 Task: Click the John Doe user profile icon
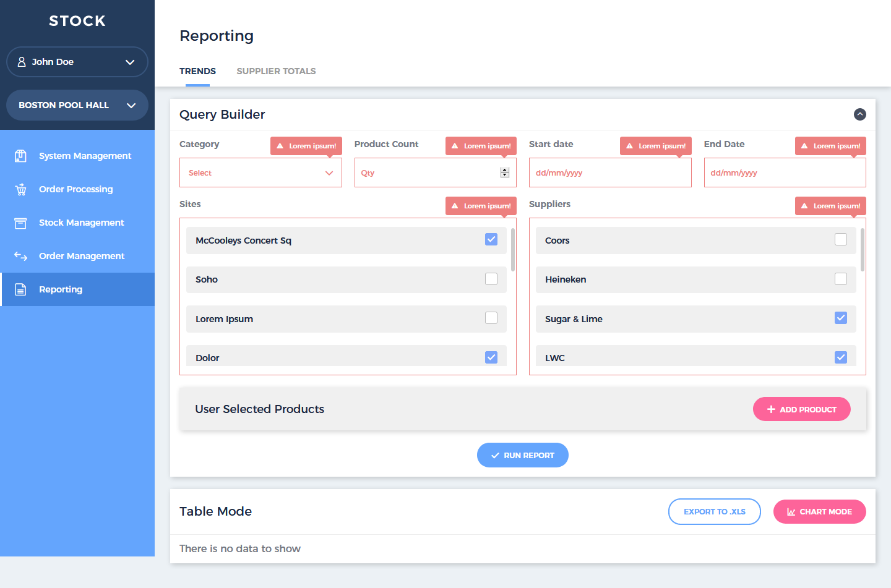coord(22,62)
